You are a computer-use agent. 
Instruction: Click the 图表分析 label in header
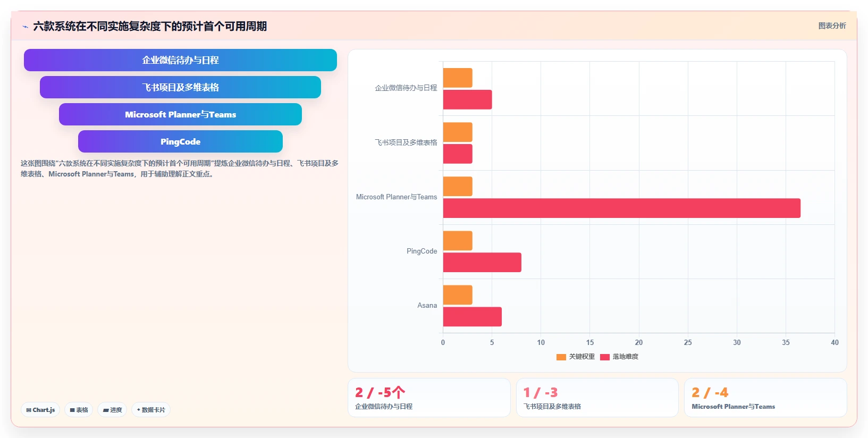click(832, 26)
